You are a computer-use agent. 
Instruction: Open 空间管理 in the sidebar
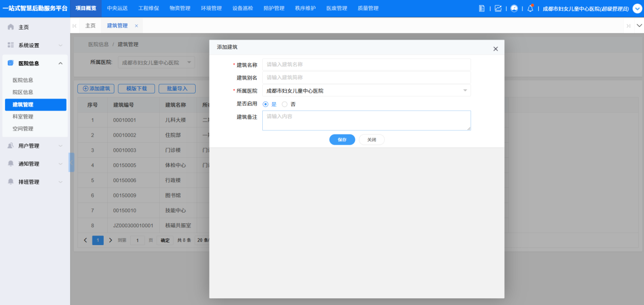click(x=23, y=129)
